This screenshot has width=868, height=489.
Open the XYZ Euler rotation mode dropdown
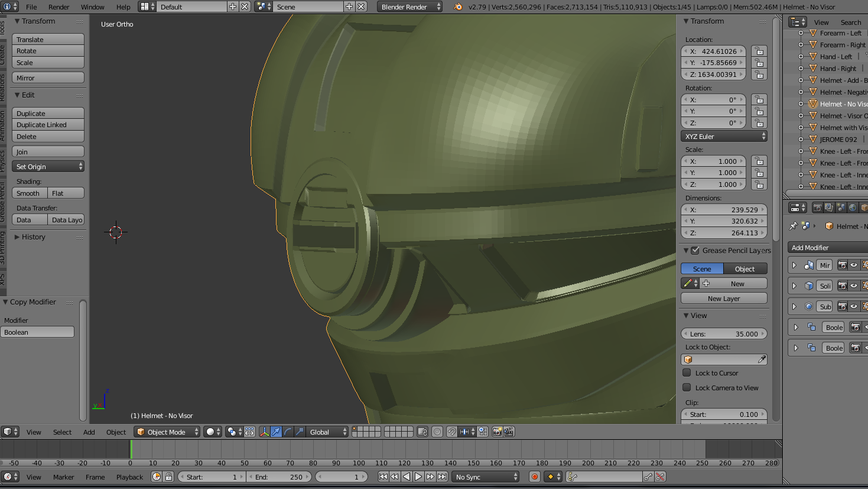[x=724, y=137]
